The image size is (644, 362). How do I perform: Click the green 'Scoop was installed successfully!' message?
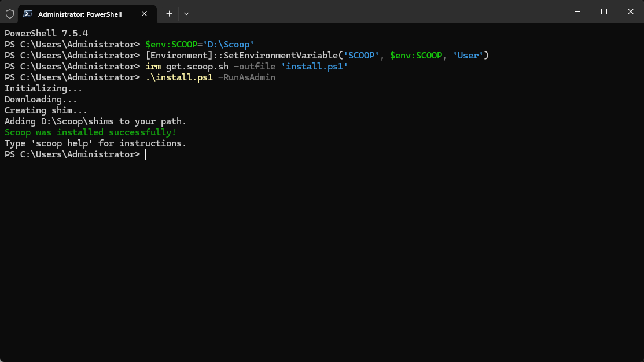pyautogui.click(x=90, y=132)
